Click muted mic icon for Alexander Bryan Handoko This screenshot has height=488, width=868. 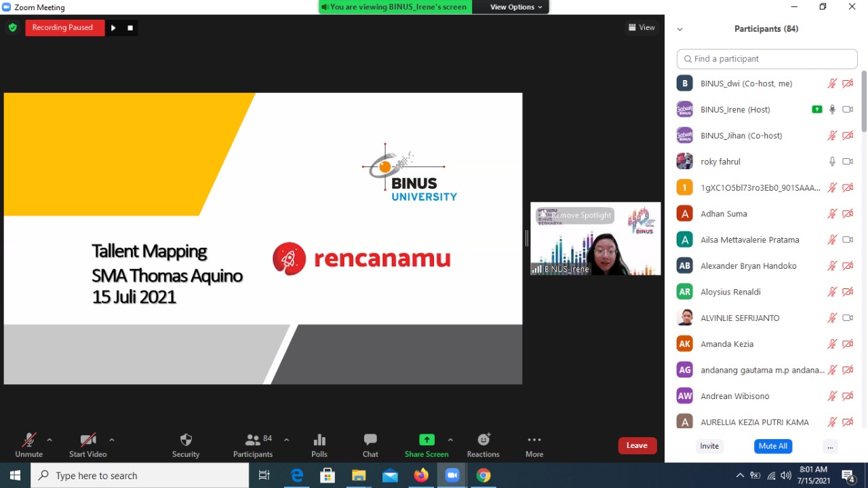832,266
